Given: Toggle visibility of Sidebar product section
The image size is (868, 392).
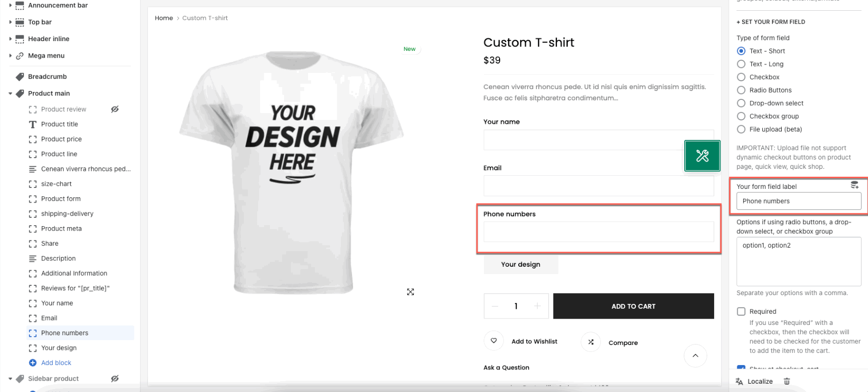Looking at the screenshot, I should pos(115,378).
